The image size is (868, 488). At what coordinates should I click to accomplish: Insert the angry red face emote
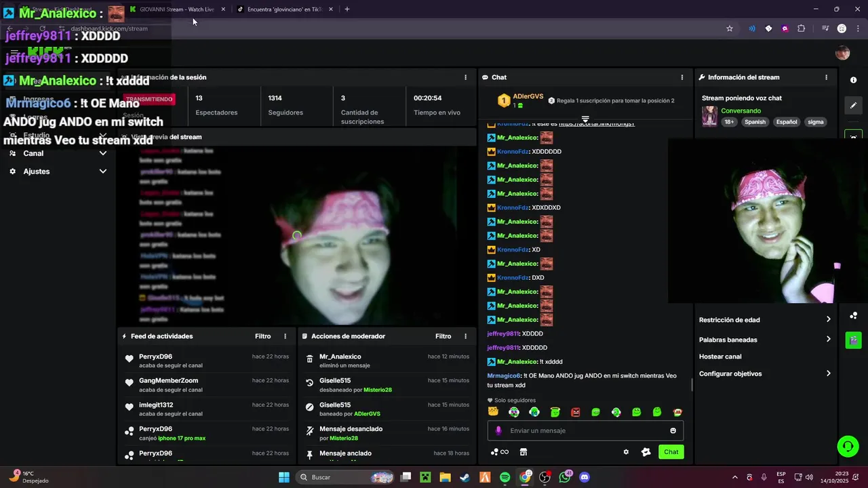coord(575,412)
